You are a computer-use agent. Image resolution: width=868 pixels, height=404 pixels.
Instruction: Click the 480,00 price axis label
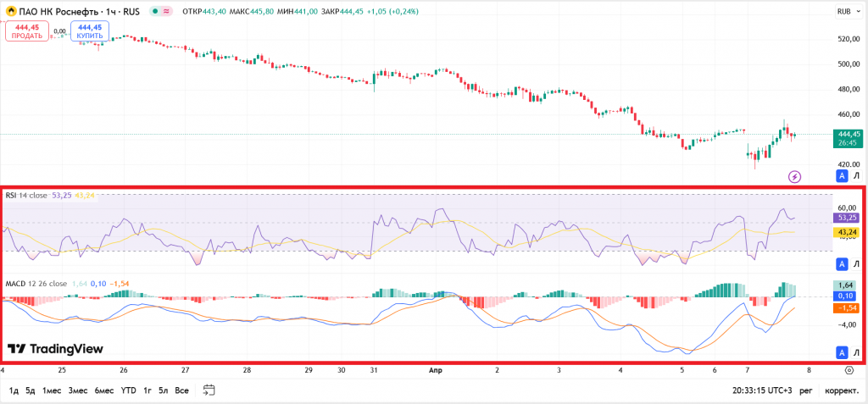849,89
